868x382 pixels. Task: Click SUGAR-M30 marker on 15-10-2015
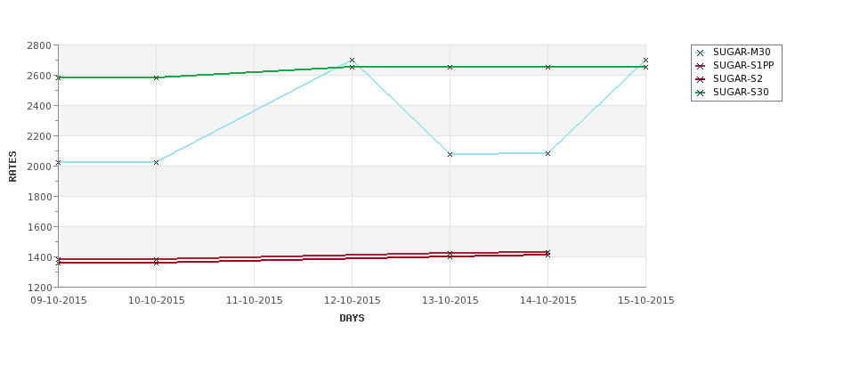[x=645, y=61]
